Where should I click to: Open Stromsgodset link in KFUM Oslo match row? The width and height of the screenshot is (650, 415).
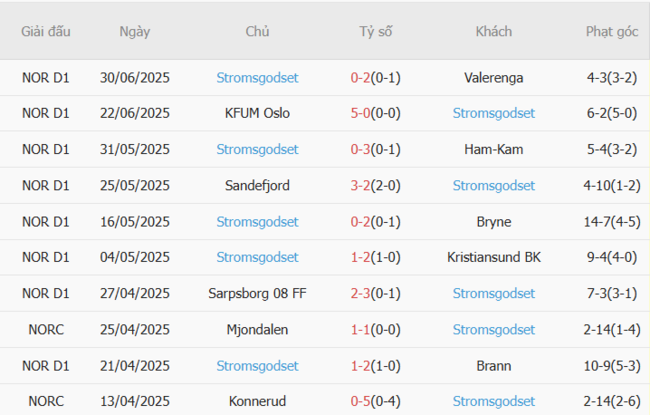(493, 113)
